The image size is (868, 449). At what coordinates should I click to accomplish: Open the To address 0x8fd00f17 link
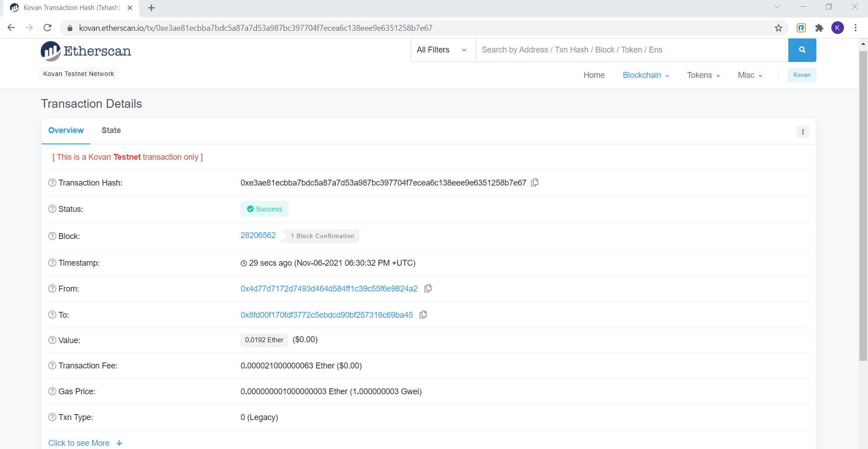point(327,315)
